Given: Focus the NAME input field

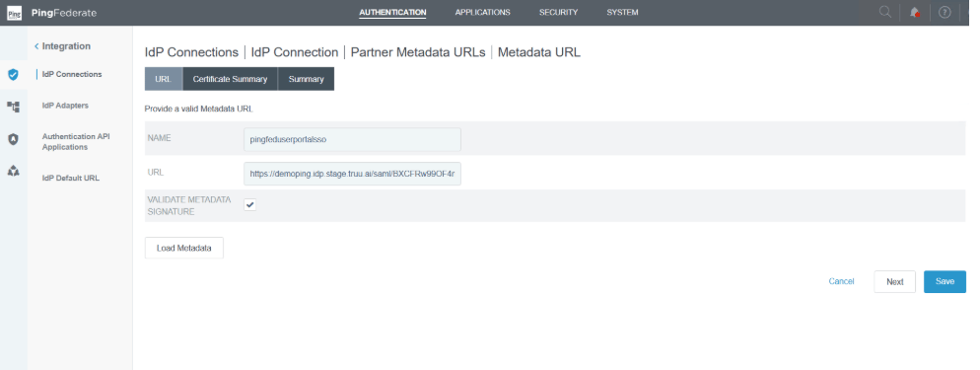Looking at the screenshot, I should pos(353,139).
